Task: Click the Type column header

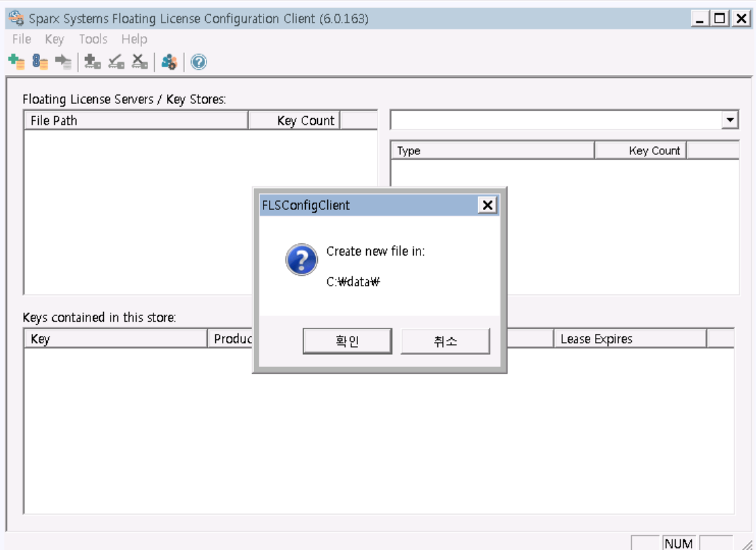Action: click(492, 150)
